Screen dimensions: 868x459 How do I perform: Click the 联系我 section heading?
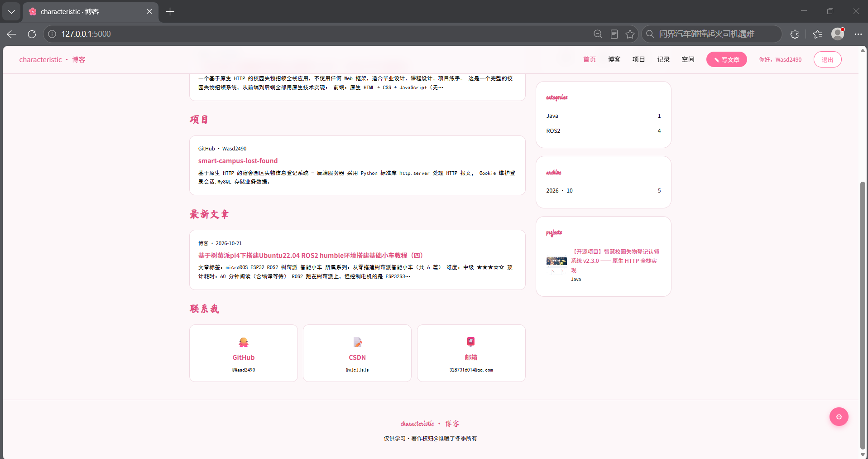204,309
